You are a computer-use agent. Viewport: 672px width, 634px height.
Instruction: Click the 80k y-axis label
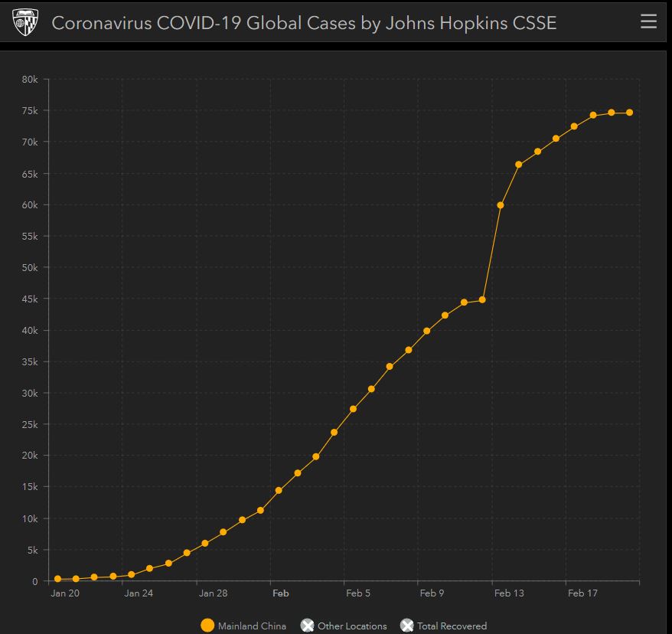[x=29, y=80]
